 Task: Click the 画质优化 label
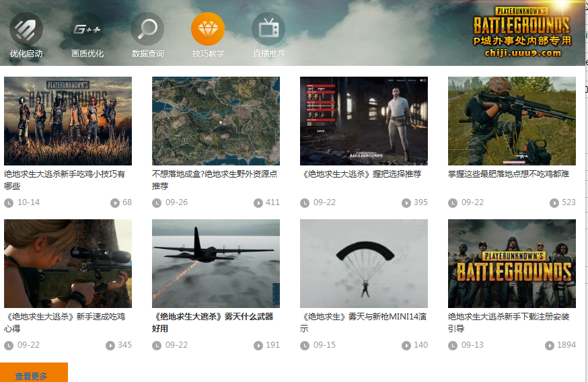[87, 54]
